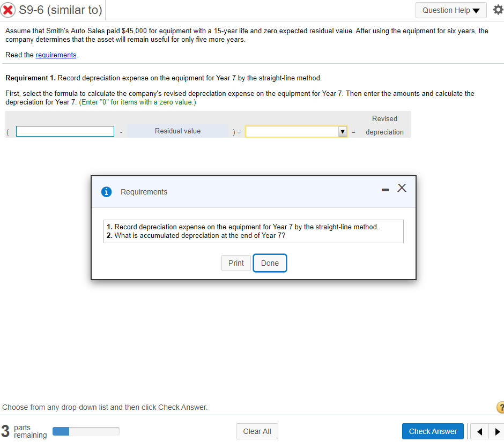Minimize the Requirements dialog
The height and width of the screenshot is (442, 504).
385,190
